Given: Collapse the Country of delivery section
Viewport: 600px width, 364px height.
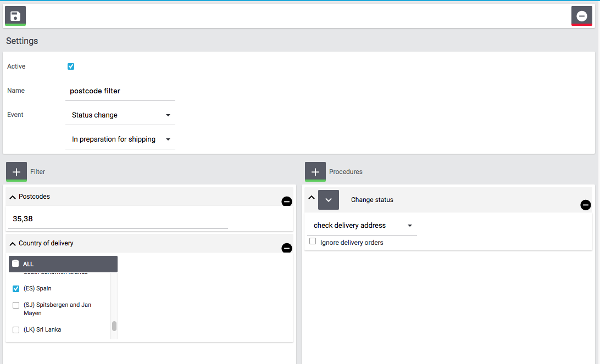Looking at the screenshot, I should pos(13,243).
